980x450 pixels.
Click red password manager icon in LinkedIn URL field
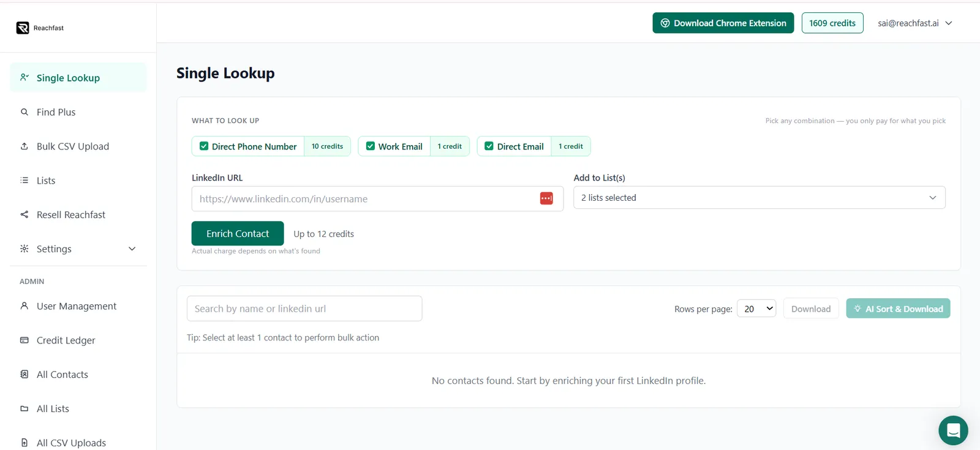coord(546,198)
